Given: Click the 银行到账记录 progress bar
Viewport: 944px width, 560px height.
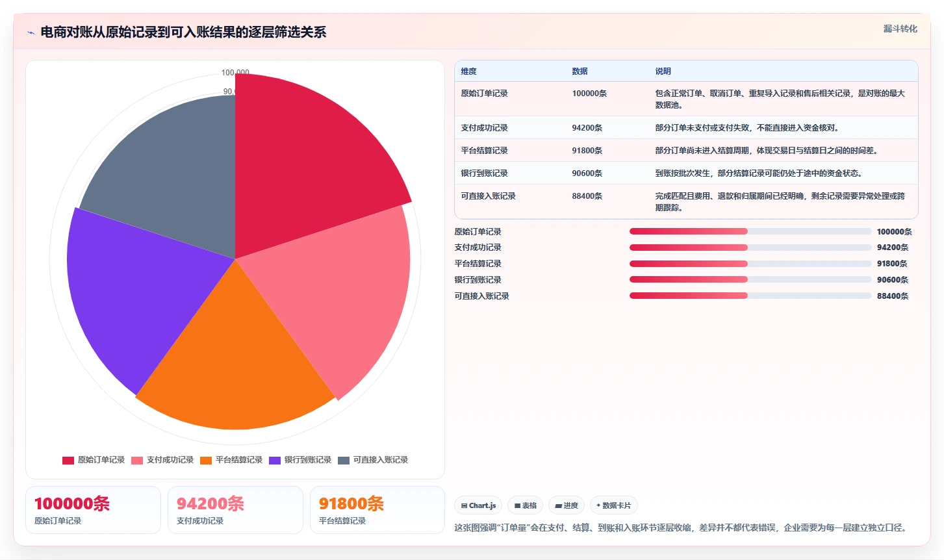Looking at the screenshot, I should [x=750, y=279].
